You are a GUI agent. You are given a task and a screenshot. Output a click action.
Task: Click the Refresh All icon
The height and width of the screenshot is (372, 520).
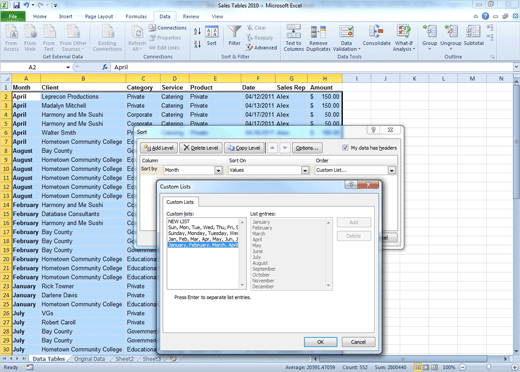137,38
